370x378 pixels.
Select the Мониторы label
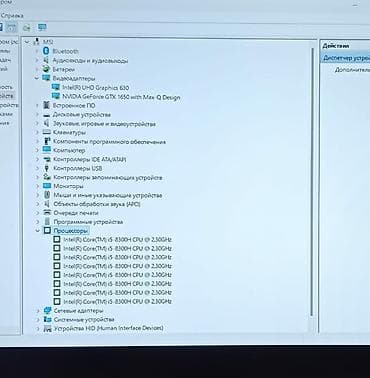68,186
